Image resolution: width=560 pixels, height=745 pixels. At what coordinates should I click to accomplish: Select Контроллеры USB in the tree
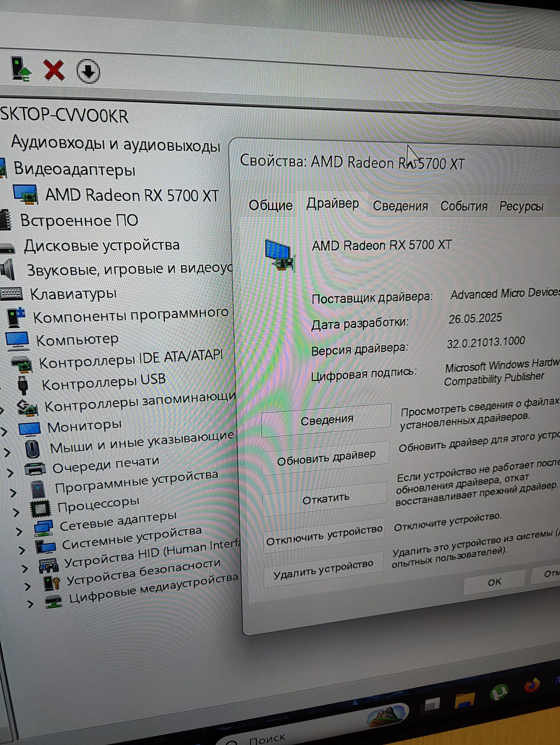coord(104,382)
